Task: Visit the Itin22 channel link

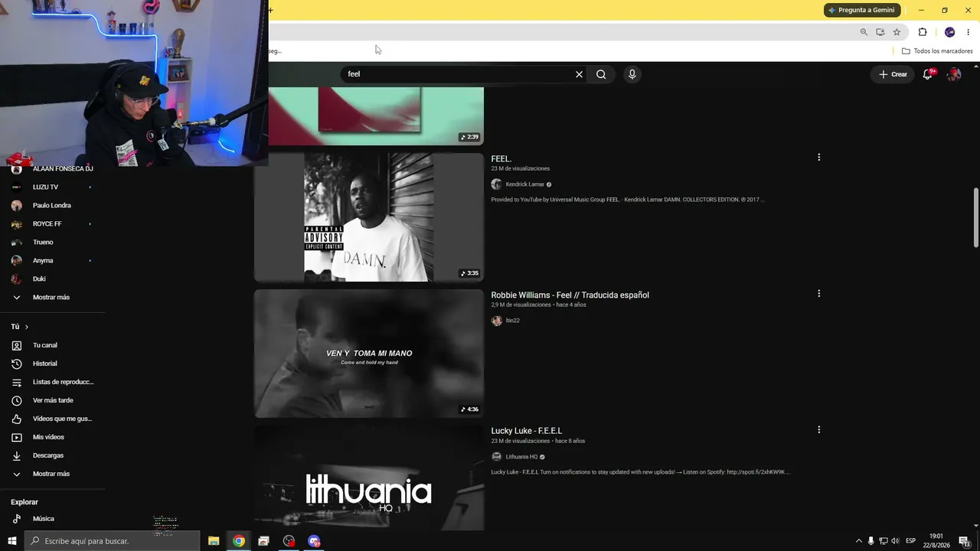Action: point(512,321)
